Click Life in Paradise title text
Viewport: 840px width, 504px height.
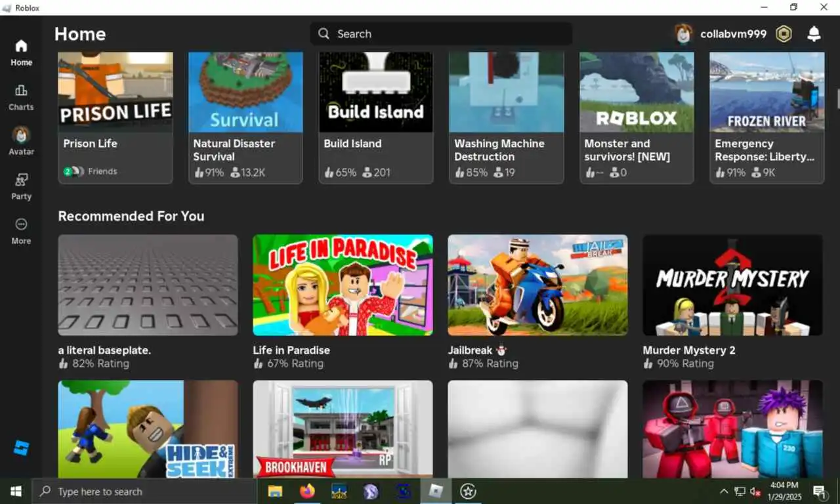coord(291,350)
